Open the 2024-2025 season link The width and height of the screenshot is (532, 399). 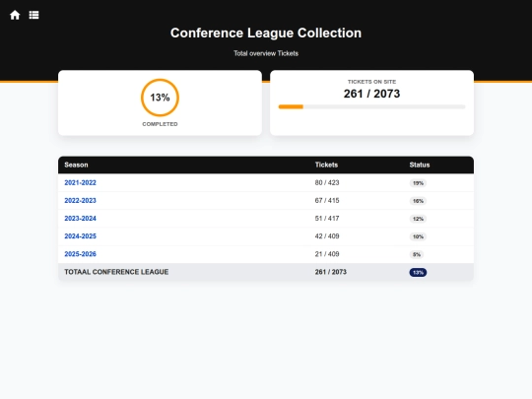coord(80,236)
